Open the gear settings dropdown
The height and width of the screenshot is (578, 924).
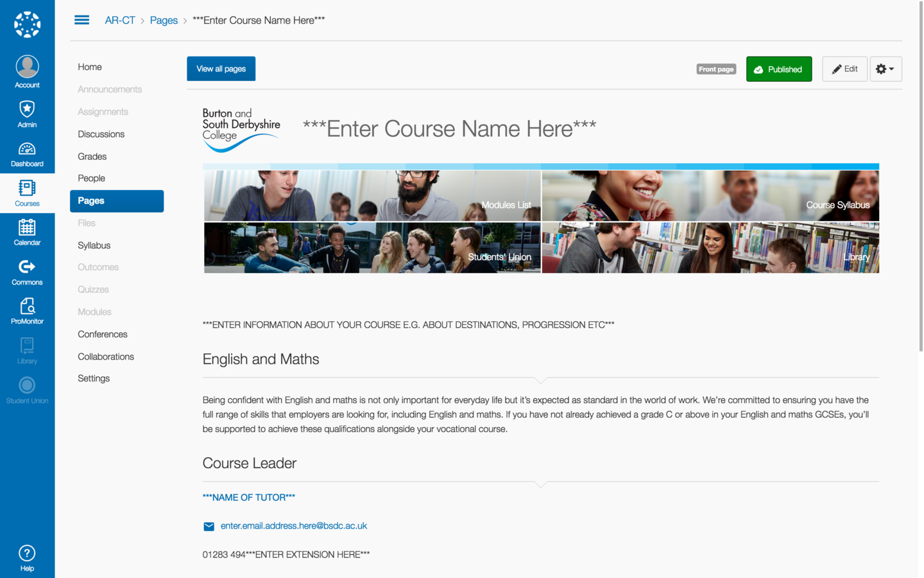(x=886, y=69)
